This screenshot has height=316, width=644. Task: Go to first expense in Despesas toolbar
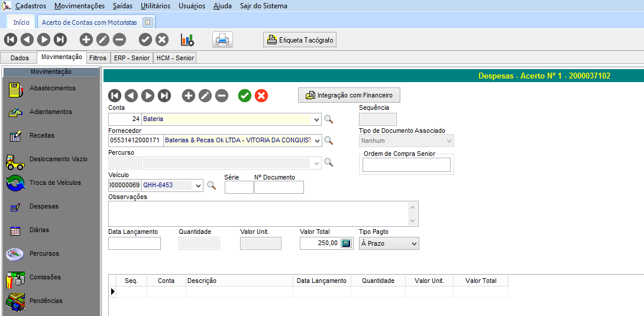point(115,96)
